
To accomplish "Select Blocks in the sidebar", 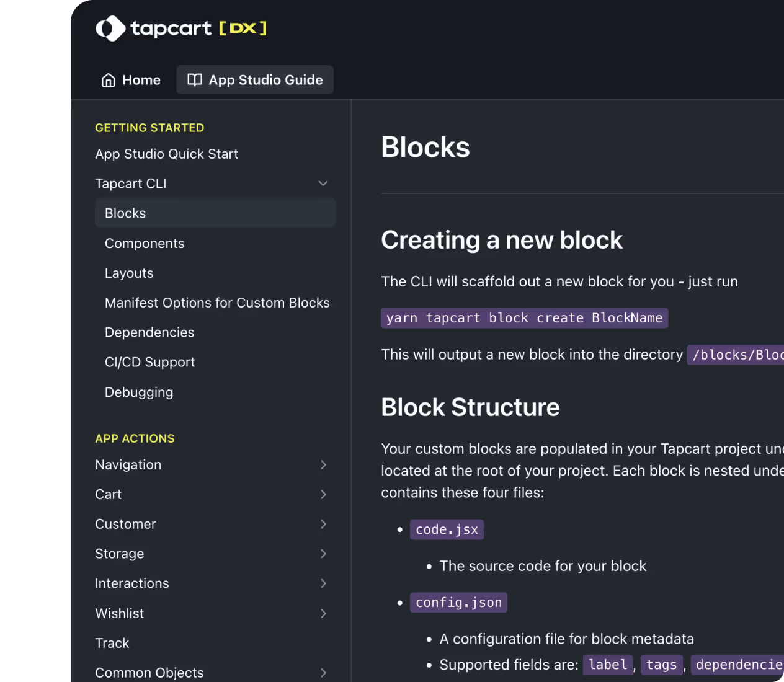I will tap(215, 213).
